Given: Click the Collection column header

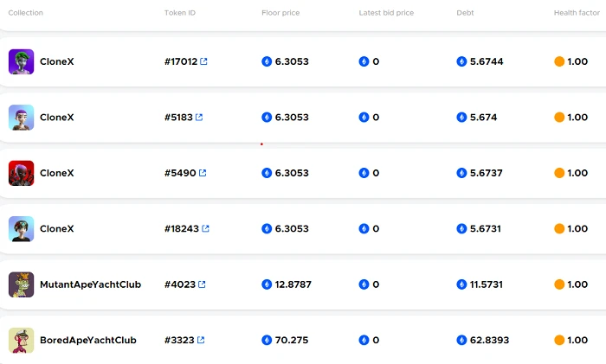Looking at the screenshot, I should click(25, 13).
